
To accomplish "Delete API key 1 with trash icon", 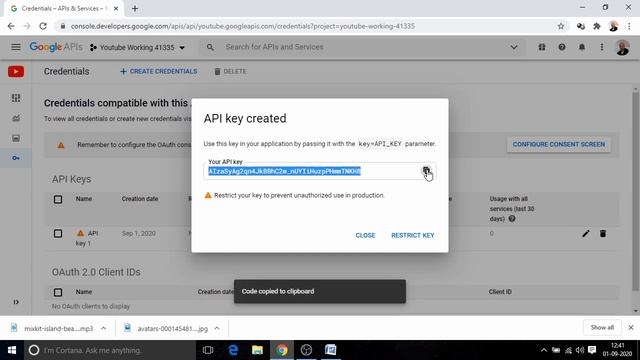I will click(x=603, y=233).
